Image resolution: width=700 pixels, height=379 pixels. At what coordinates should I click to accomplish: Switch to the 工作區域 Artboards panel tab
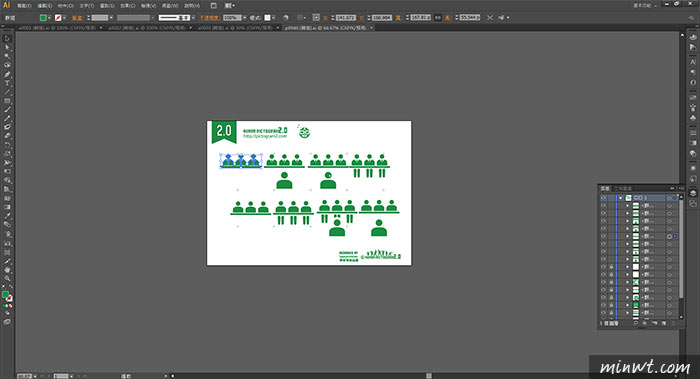(x=623, y=188)
